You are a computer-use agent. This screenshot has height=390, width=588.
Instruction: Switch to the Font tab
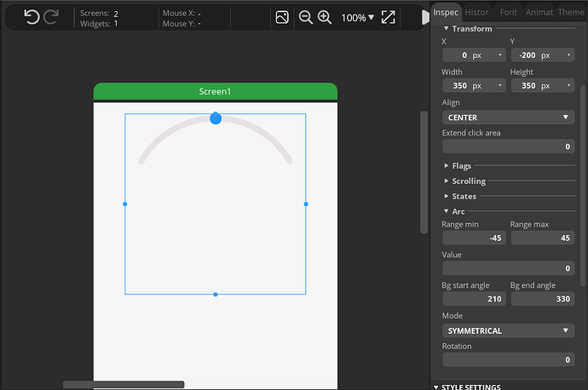[508, 13]
